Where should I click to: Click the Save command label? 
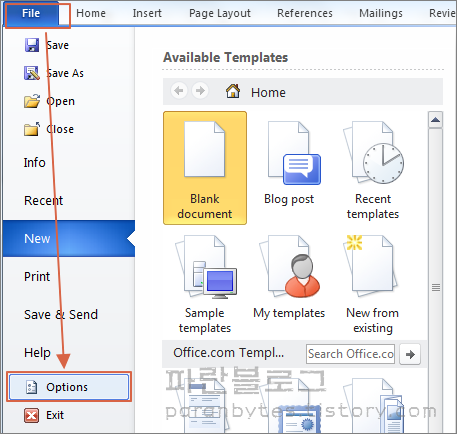(58, 45)
